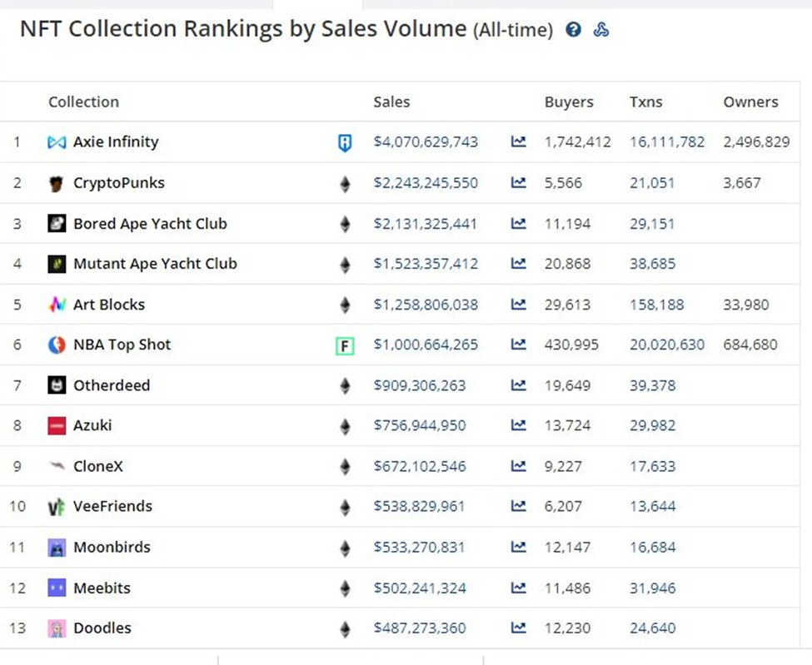Sort table by the Buyers column header
812x665 pixels.
point(569,102)
